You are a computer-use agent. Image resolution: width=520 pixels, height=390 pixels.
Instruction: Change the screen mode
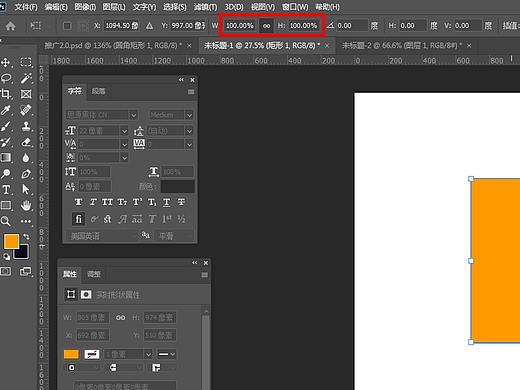click(26, 271)
